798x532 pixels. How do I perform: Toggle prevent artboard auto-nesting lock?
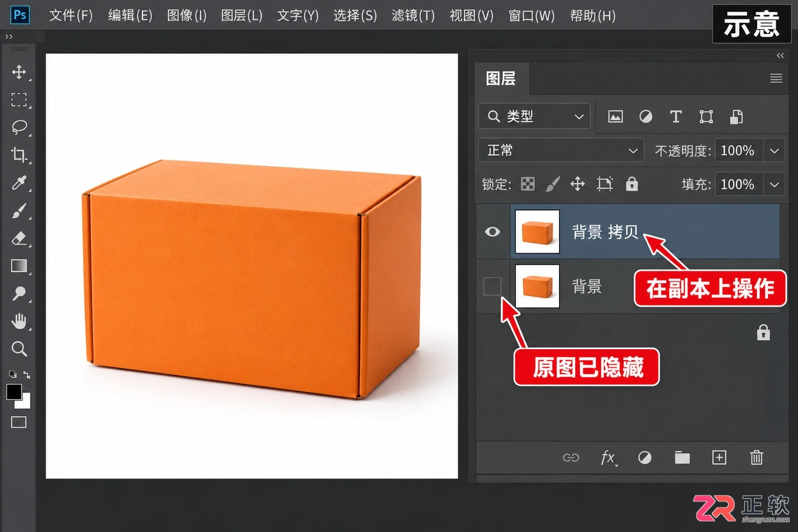click(605, 184)
